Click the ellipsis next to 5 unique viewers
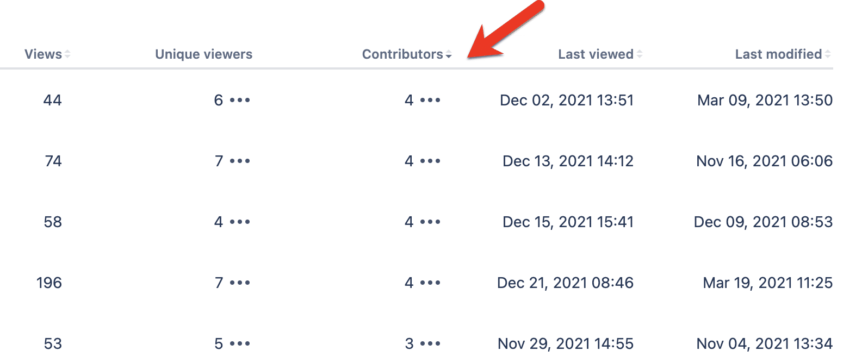 point(239,343)
